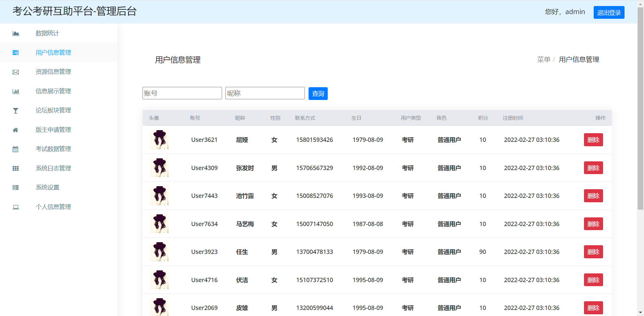Screen dimensions: 644x316
Task: Click the grid icon beside 系统日志管理
Action: click(x=16, y=168)
